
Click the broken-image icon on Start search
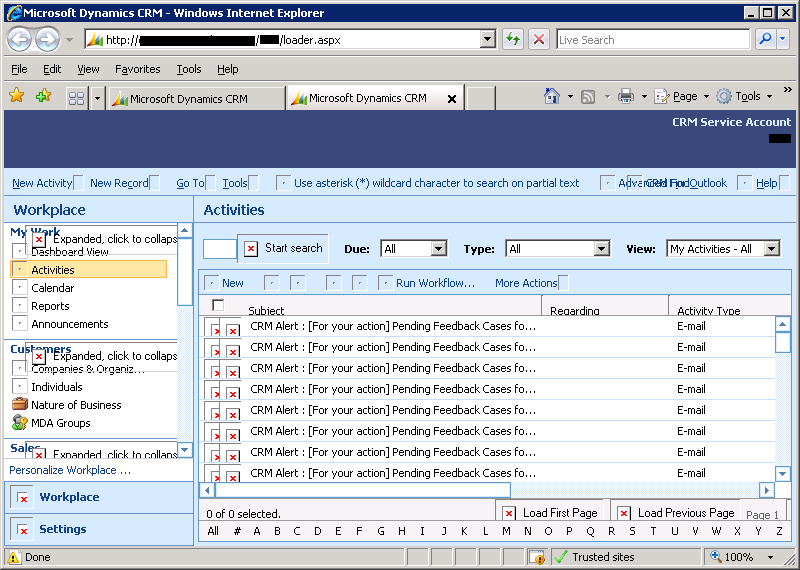(x=251, y=249)
